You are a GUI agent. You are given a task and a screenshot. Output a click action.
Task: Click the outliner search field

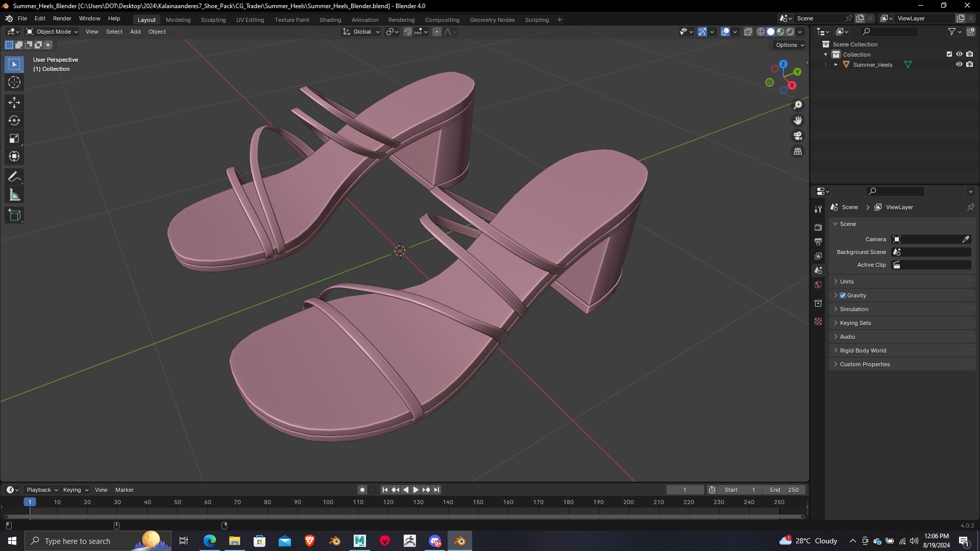click(889, 32)
